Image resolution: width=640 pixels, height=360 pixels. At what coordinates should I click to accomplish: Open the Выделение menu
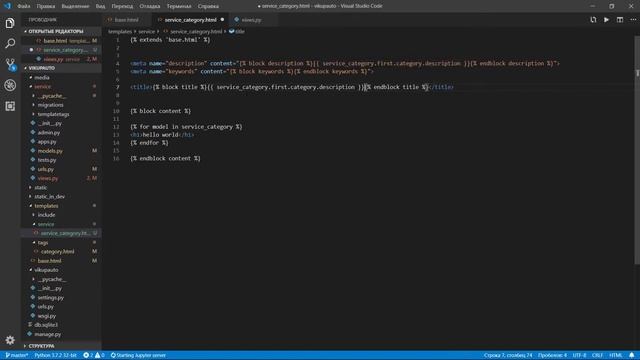click(75, 6)
